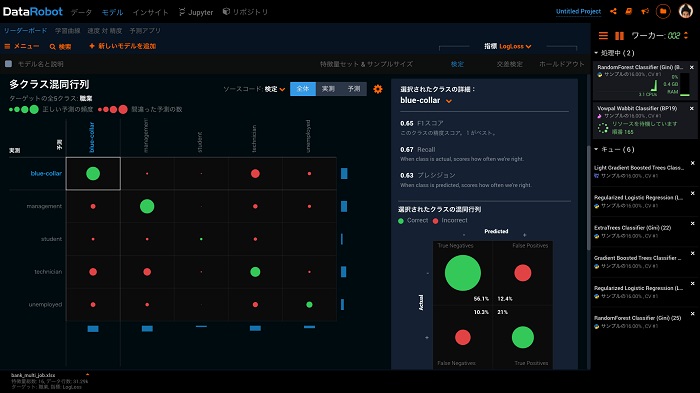The width and height of the screenshot is (700, 393).
Task: Select the unemployed row label
Action: (x=45, y=304)
